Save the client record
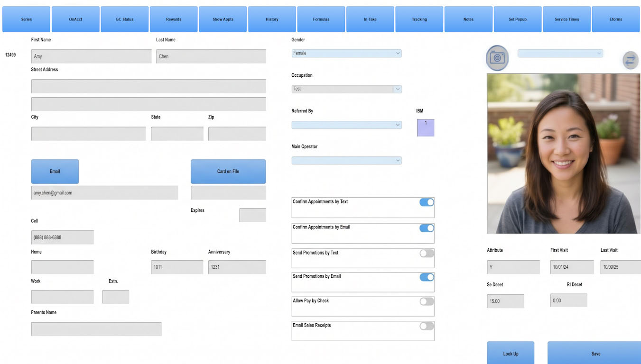The height and width of the screenshot is (364, 641). [x=594, y=353]
